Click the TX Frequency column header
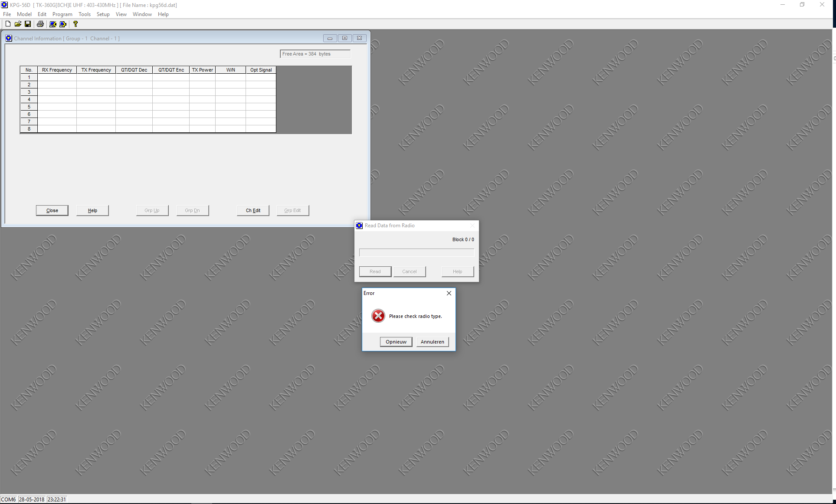The image size is (836, 504). 96,70
